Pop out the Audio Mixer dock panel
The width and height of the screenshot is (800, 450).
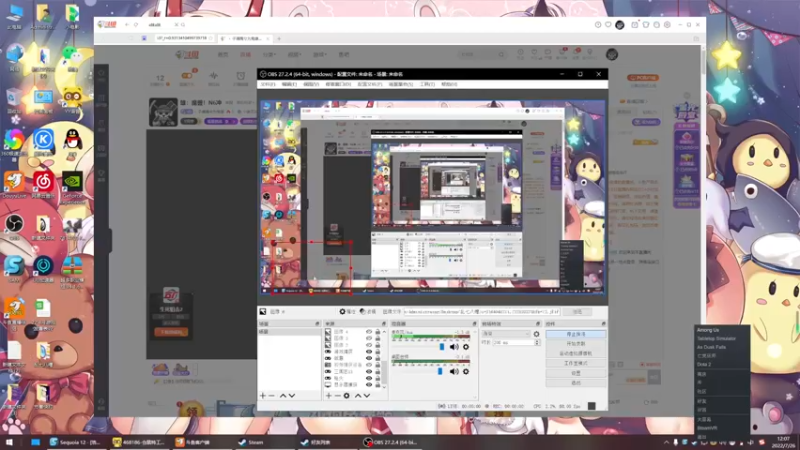point(474,324)
